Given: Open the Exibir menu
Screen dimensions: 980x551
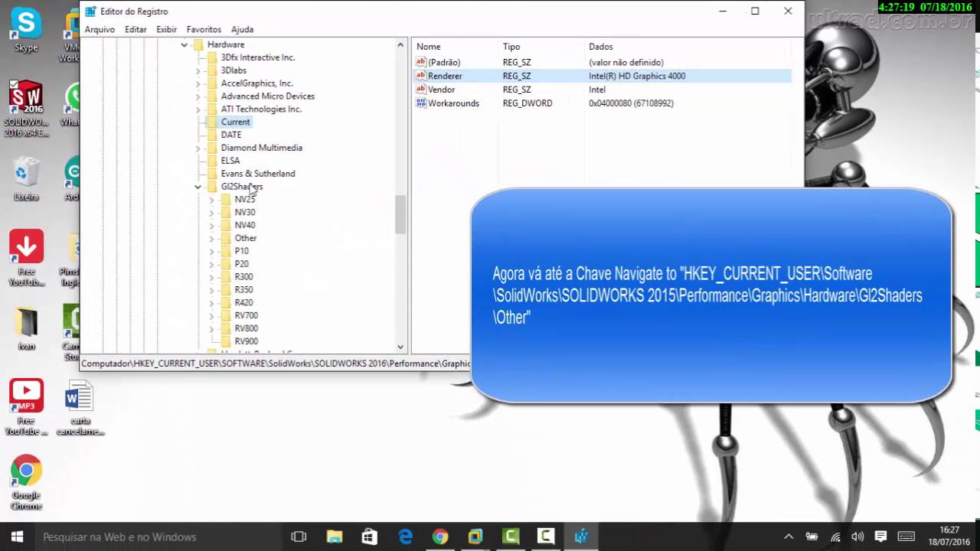Looking at the screenshot, I should tap(166, 29).
